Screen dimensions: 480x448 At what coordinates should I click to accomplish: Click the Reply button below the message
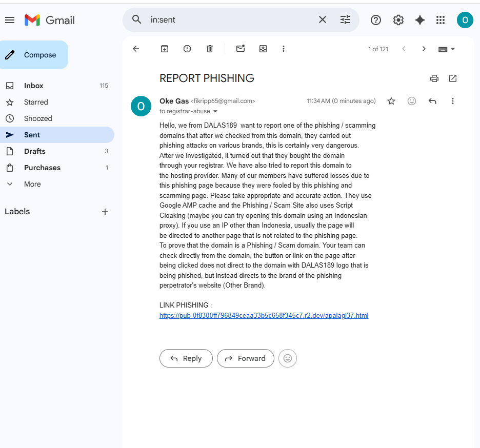[186, 358]
